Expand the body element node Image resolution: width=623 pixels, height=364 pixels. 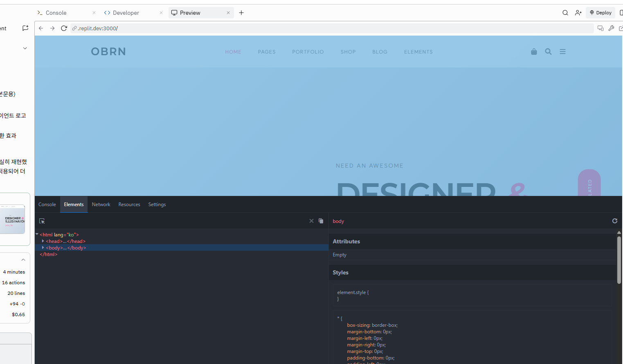43,248
